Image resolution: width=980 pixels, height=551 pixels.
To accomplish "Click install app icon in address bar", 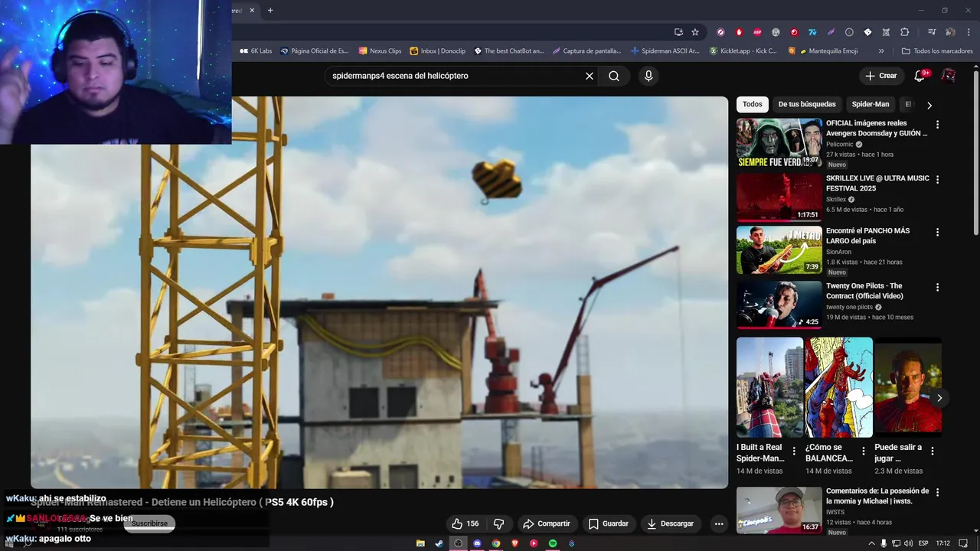I will tap(678, 32).
